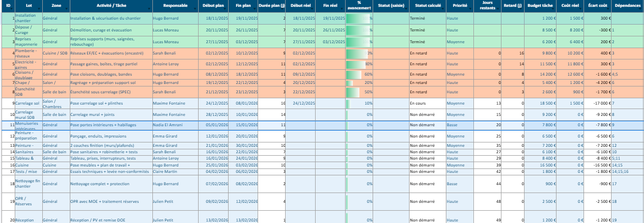Click the Carrelage mural SDB lot cell
The width and height of the screenshot is (644, 223).
(28, 114)
